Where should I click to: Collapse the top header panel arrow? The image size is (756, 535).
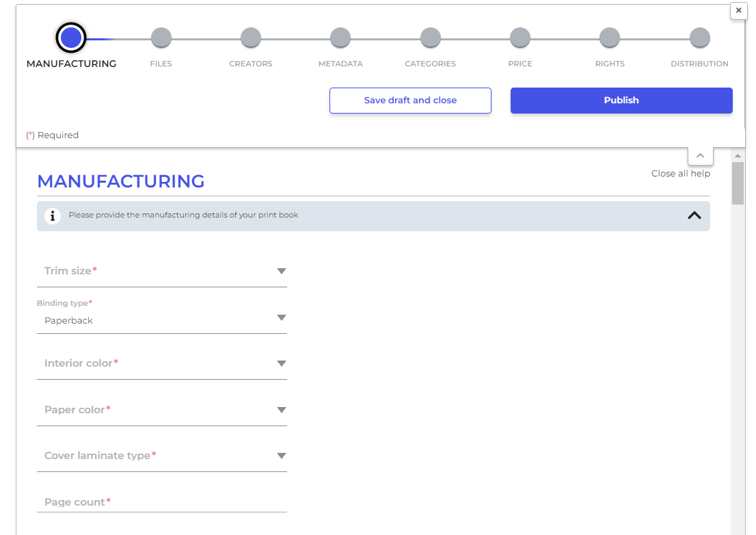(700, 156)
